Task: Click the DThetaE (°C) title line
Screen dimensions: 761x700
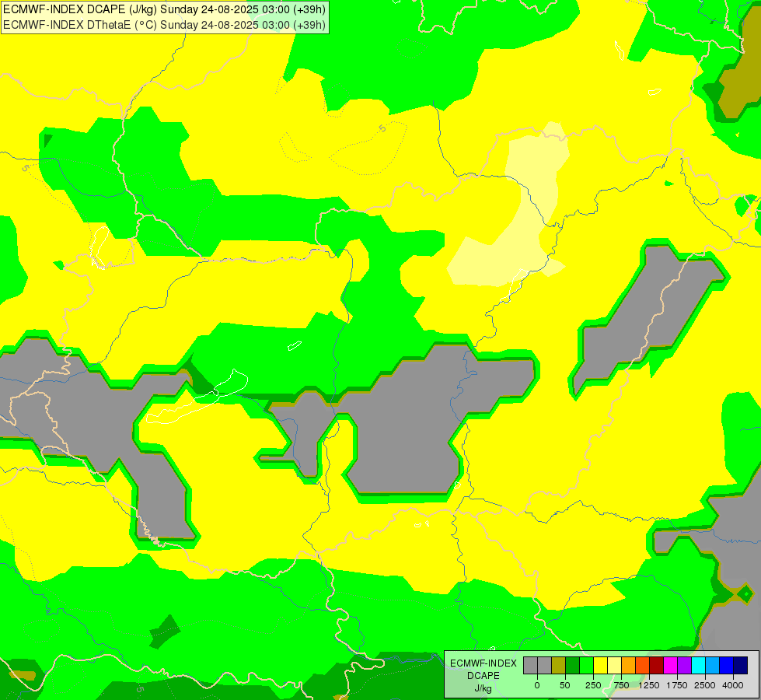Action: tap(165, 25)
